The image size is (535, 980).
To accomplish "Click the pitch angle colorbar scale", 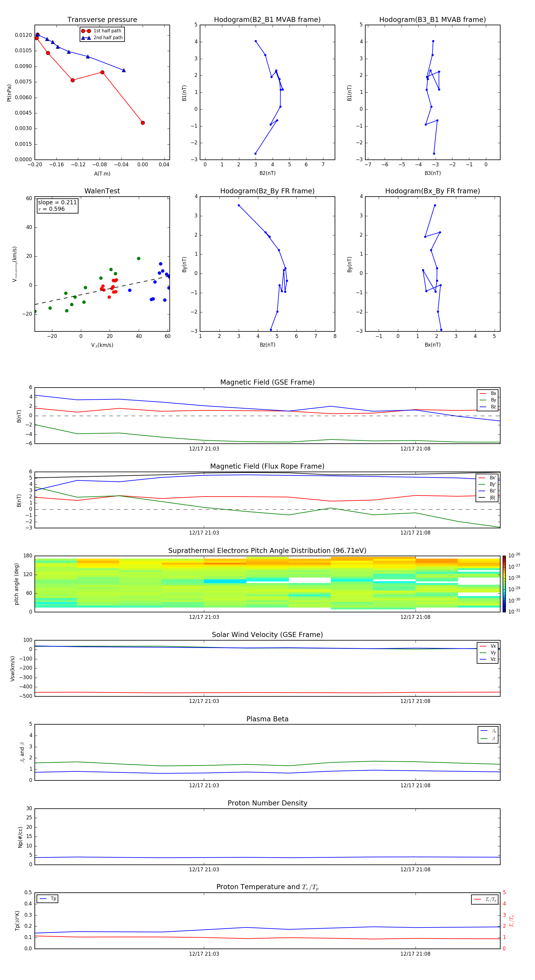I will (x=504, y=584).
